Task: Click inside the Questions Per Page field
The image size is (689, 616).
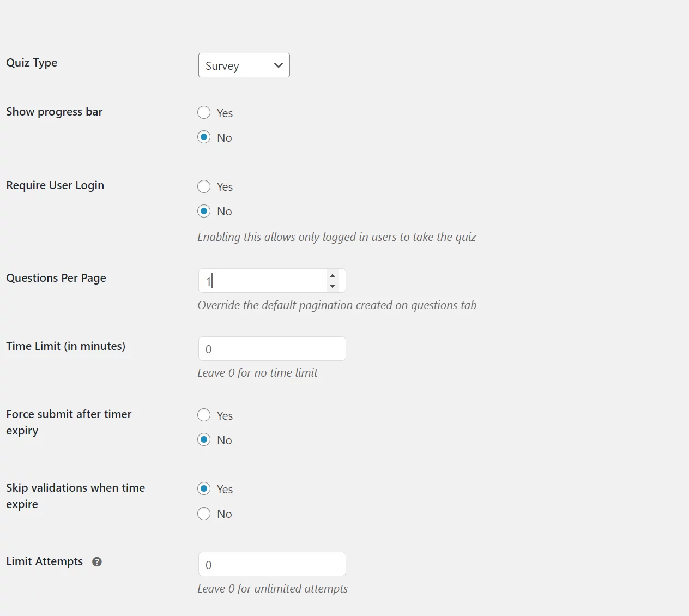Action: pos(262,280)
